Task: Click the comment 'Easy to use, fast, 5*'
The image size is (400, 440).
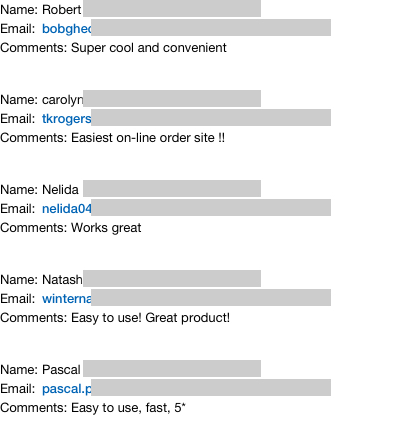Action: pyautogui.click(x=128, y=408)
